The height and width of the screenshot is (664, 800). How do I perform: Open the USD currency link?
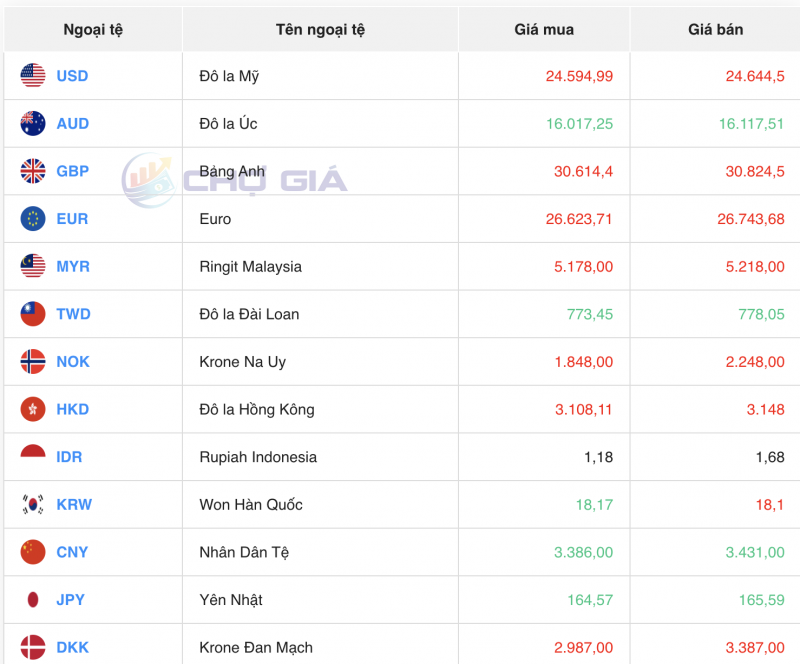coord(72,75)
